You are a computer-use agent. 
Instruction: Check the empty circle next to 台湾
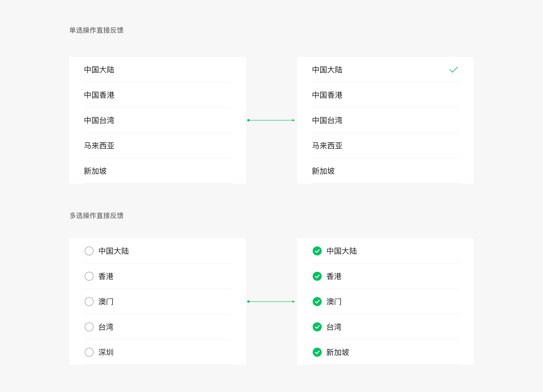tap(89, 327)
